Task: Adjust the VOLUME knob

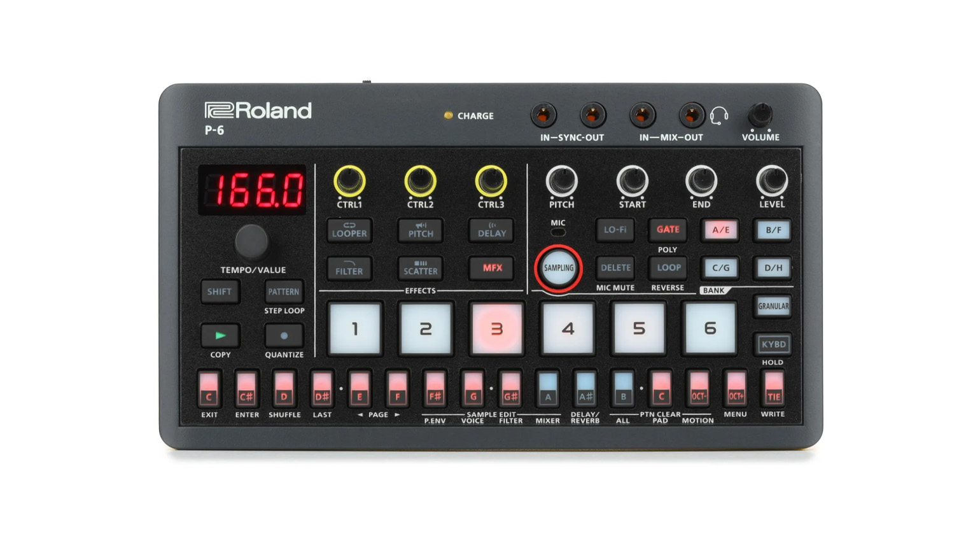Action: pos(760,115)
